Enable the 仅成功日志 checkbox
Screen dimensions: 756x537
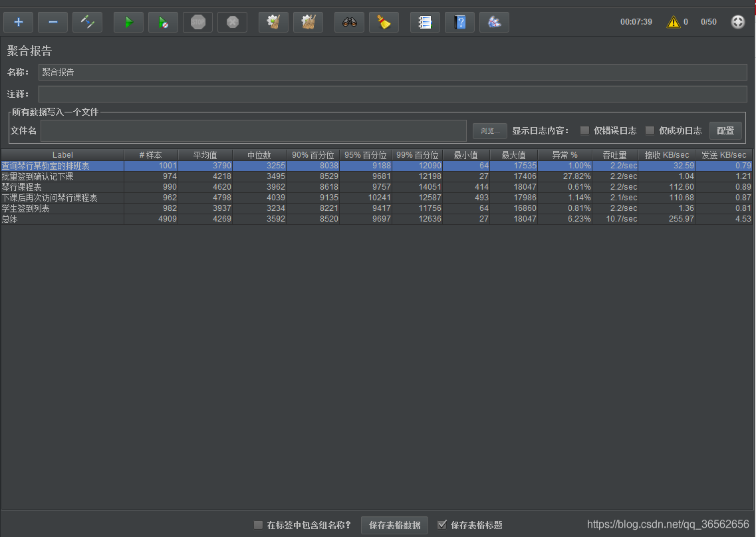pos(650,130)
